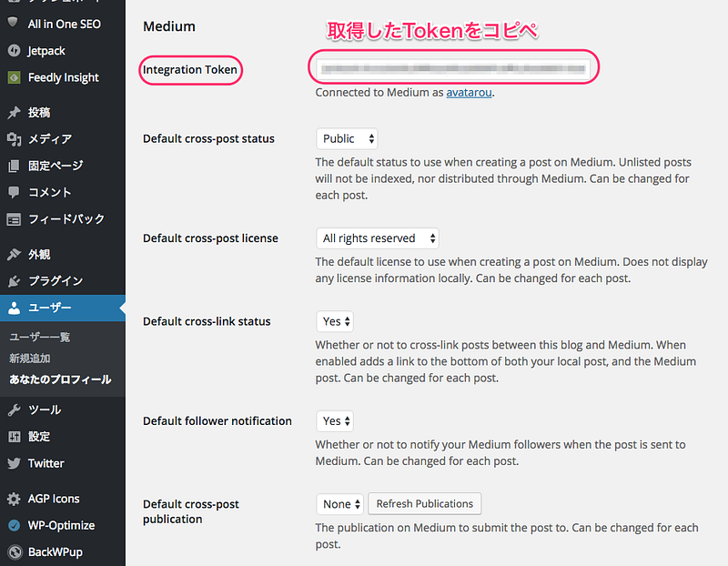Viewport: 728px width, 566px height.
Task: Click the Feedly Insight green icon
Action: (14, 77)
